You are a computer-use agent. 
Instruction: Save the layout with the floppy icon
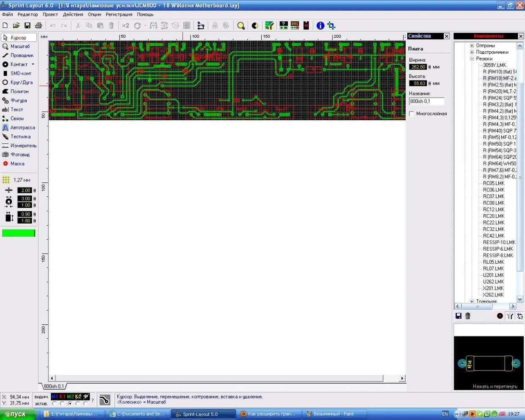pos(27,26)
